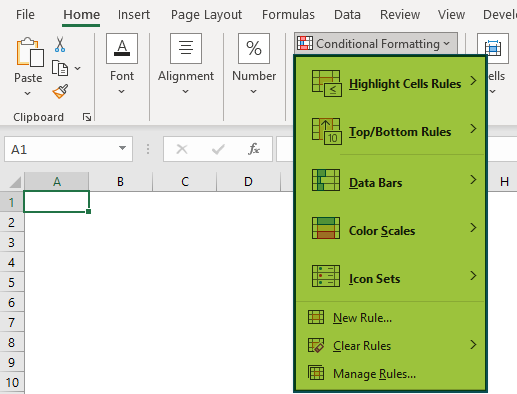
Task: Open the Name Box dropdown arrow
Action: 122,148
